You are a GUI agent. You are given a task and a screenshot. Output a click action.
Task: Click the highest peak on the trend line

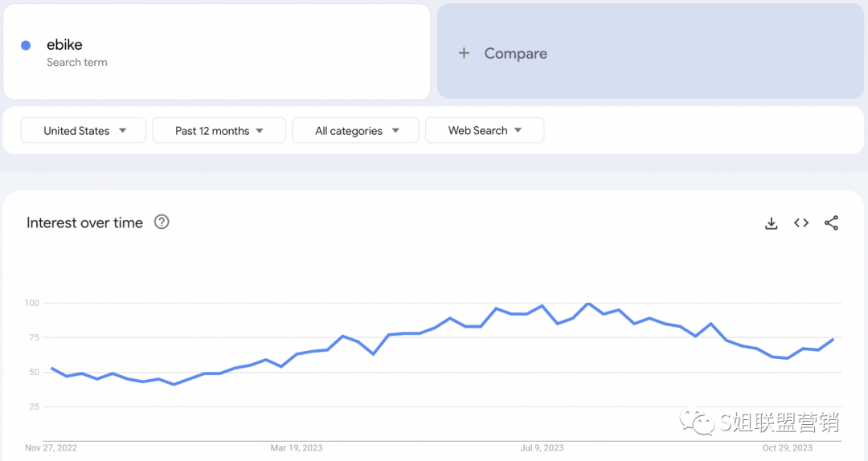[x=588, y=304]
